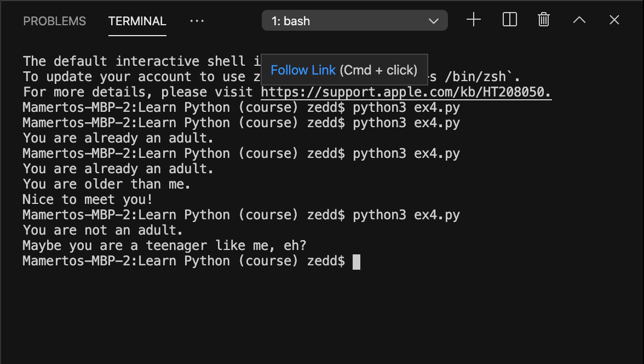Image resolution: width=644 pixels, height=364 pixels.
Task: Create a new terminal with plus icon
Action: click(473, 20)
